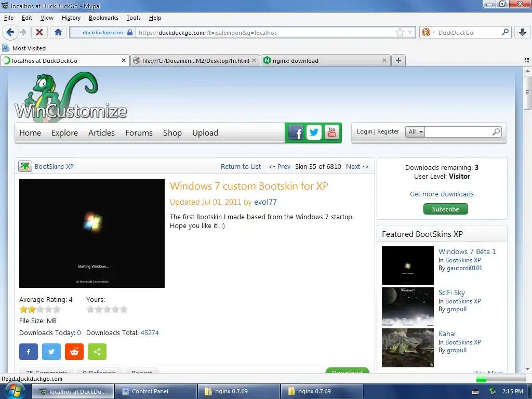Switch to Control Panel taskbar window
This screenshot has width=532, height=399.
(155, 391)
